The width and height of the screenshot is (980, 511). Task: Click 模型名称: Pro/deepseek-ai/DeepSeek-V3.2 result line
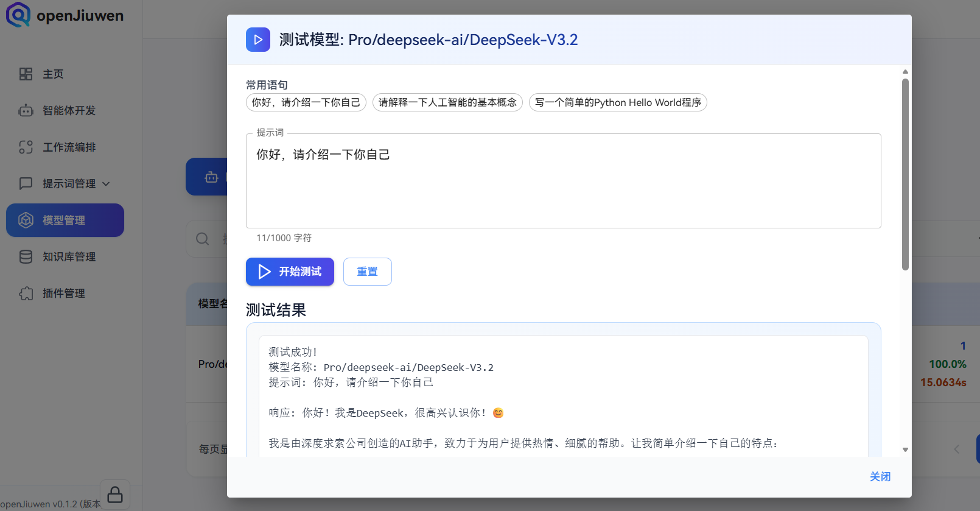[x=381, y=367]
